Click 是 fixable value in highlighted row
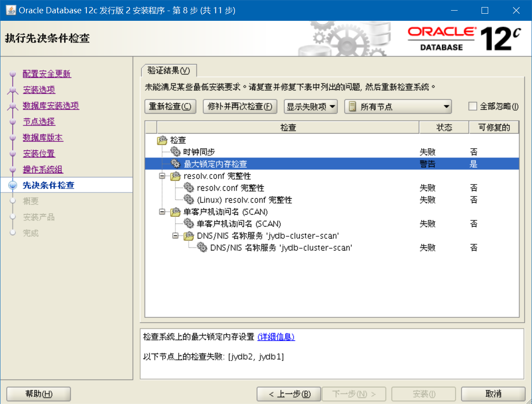Screen dimensions: 532x404 (x=474, y=164)
